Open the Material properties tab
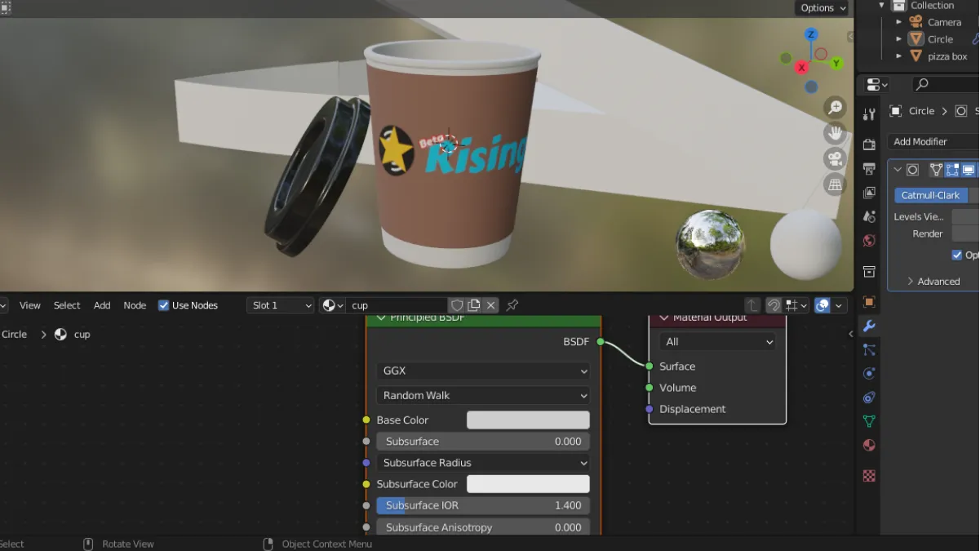 pyautogui.click(x=869, y=446)
